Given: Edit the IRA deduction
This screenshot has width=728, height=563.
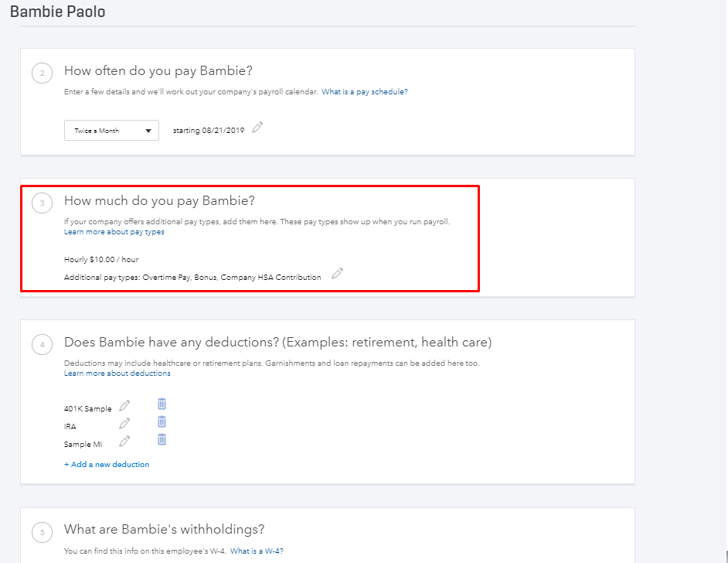Looking at the screenshot, I should coord(124,423).
